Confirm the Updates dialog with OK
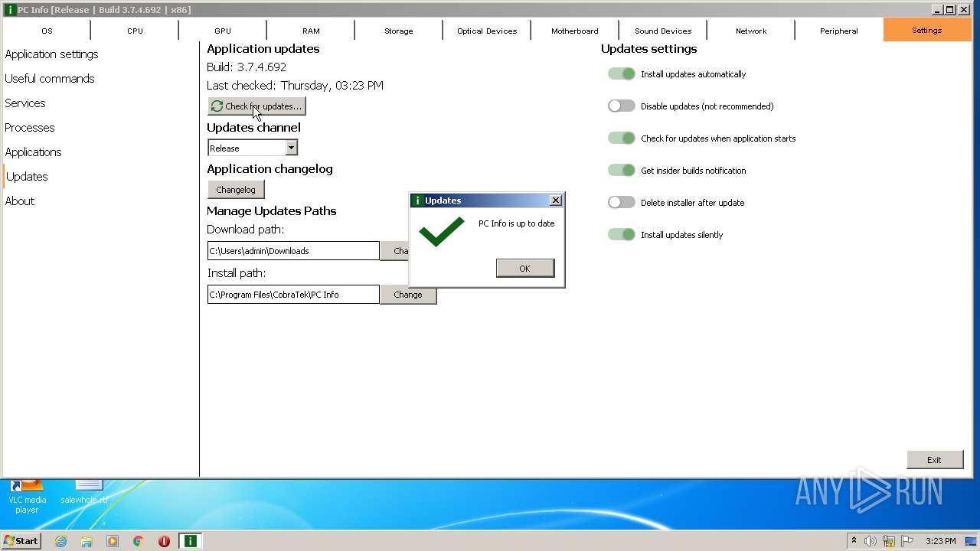This screenshot has width=980, height=551. click(524, 269)
